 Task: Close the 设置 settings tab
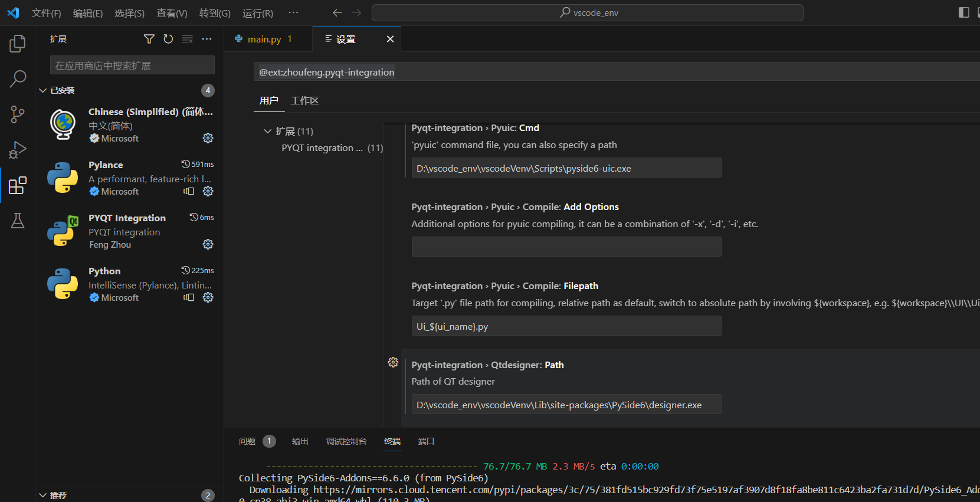(390, 39)
